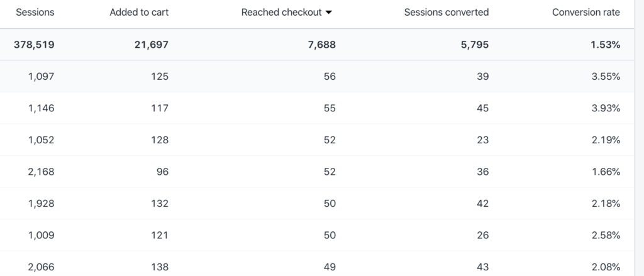The height and width of the screenshot is (276, 644).
Task: Select the row with 1,052 sessions
Action: [x=317, y=140]
